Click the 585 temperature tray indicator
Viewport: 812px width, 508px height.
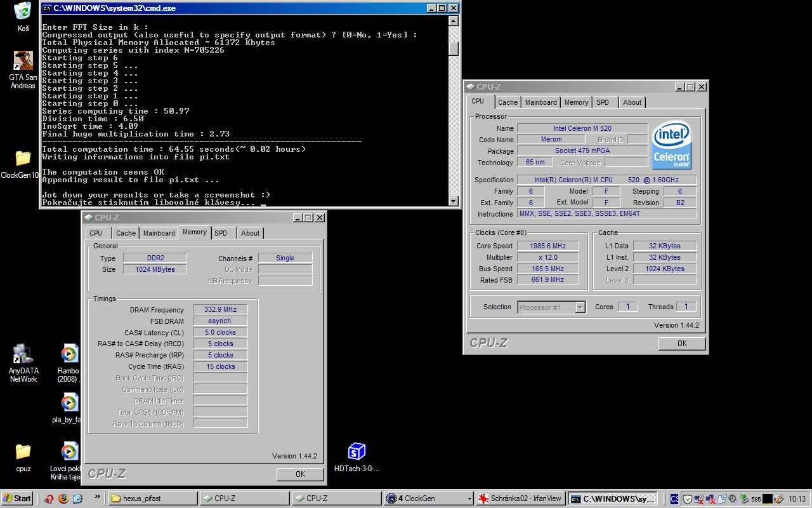coord(756,498)
